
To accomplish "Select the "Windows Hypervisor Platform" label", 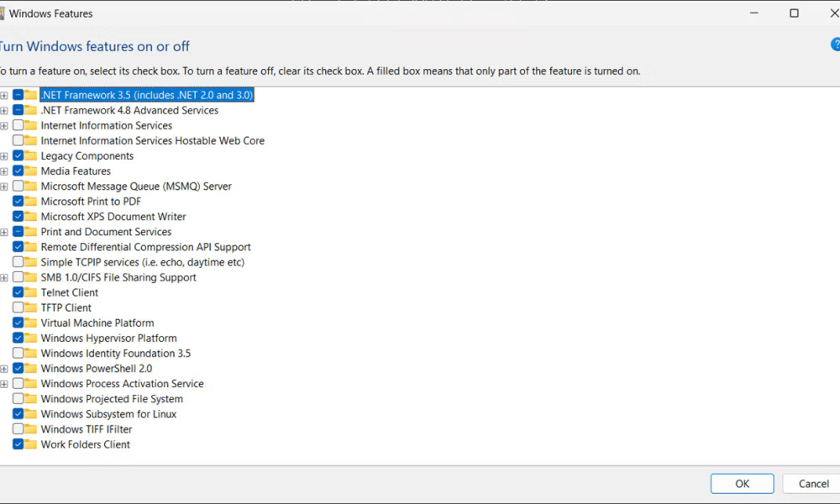I will point(108,338).
